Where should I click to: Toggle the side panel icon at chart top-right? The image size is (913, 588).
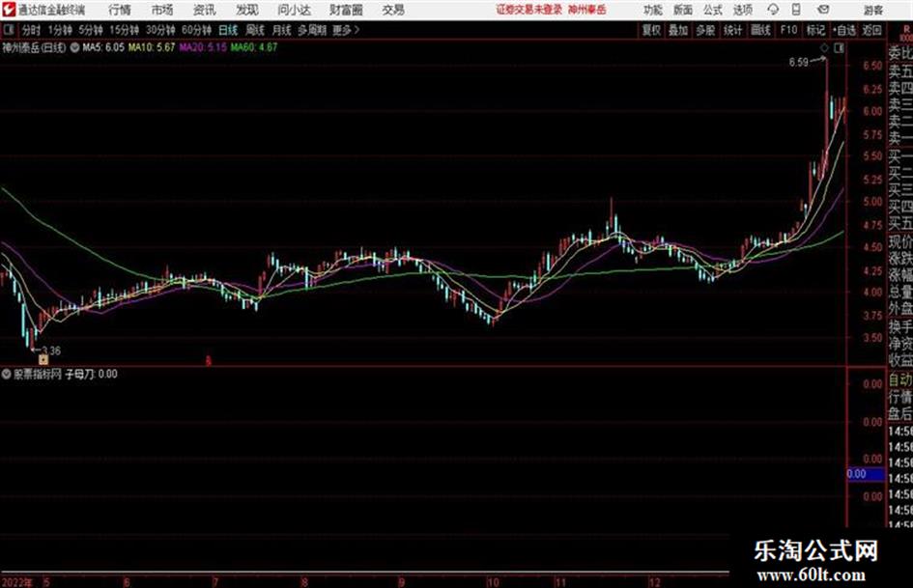(x=839, y=48)
